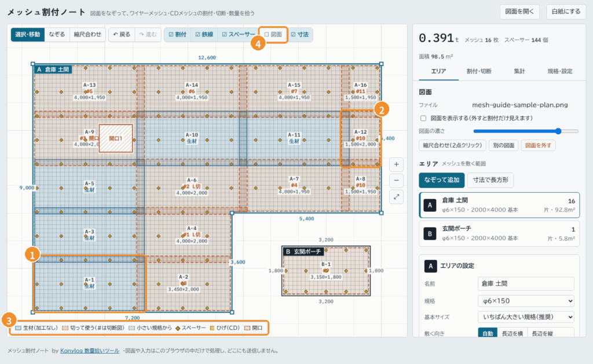The width and height of the screenshot is (593, 364).
Task: Activate the 選択・移動 tool
Action: [28, 34]
